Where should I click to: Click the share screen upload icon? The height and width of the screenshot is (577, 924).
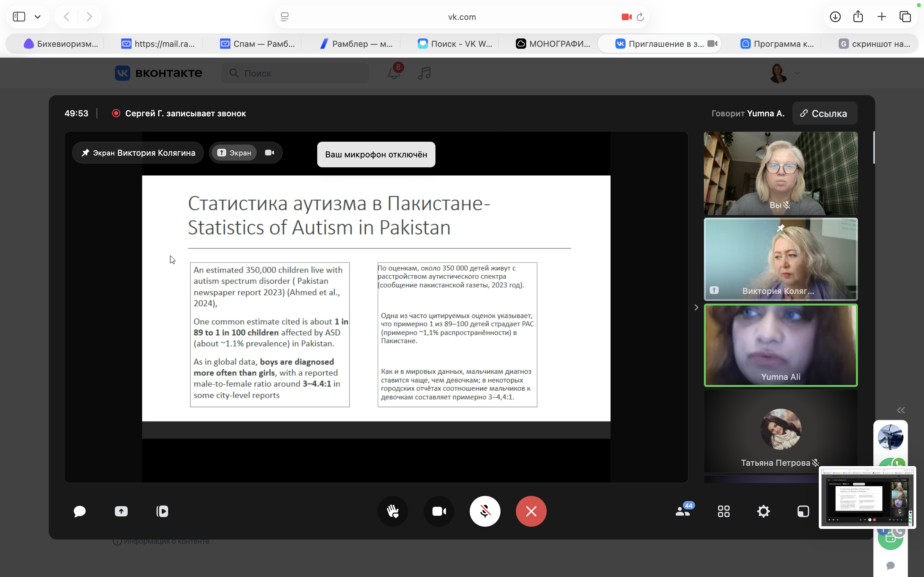click(121, 511)
